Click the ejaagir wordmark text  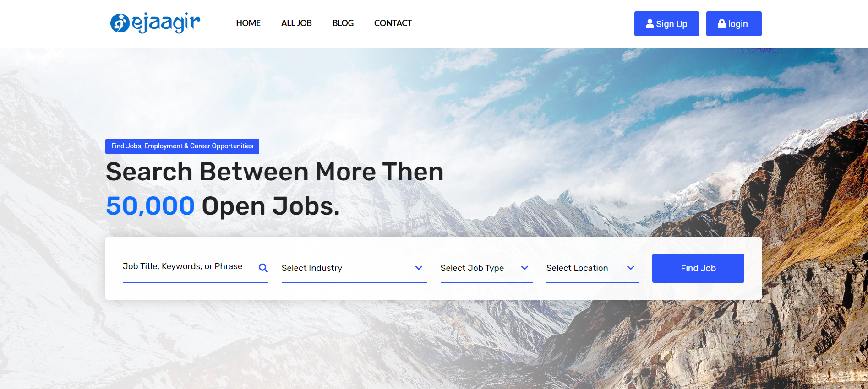coord(166,23)
